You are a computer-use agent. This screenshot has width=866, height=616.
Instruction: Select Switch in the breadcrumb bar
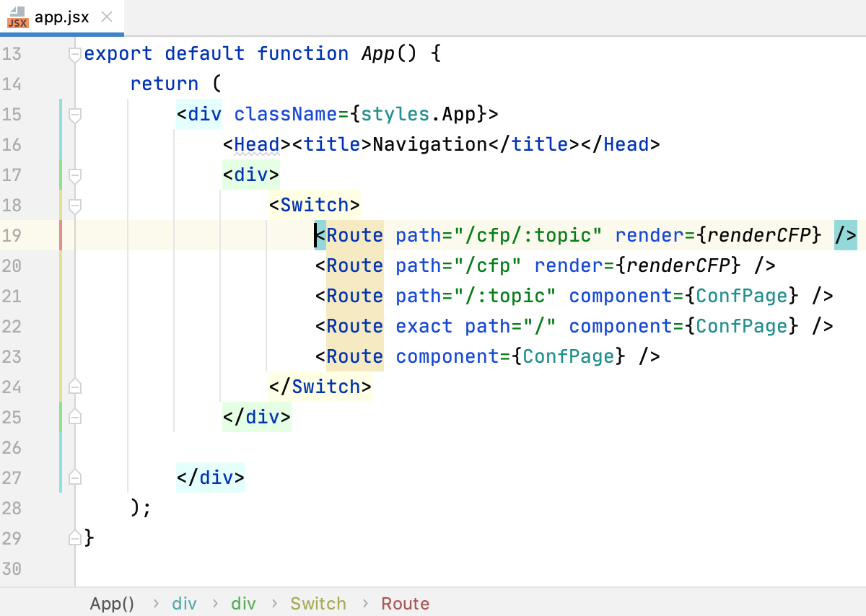click(318, 604)
